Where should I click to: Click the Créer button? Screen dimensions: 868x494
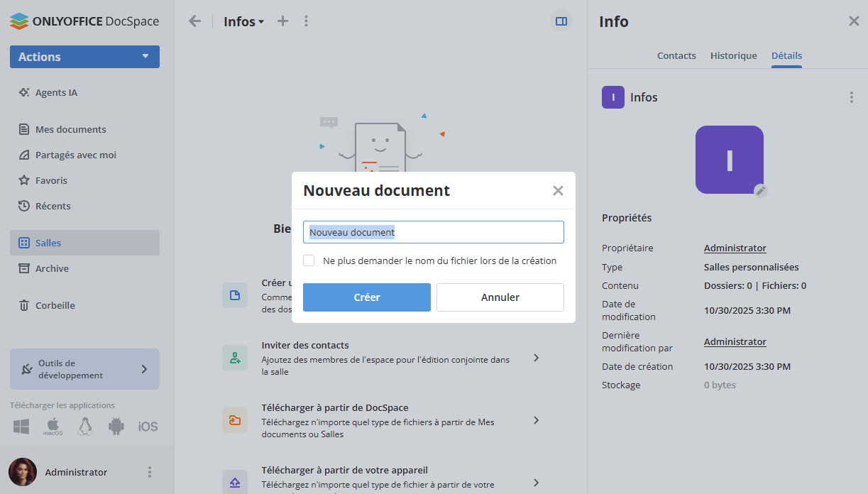(366, 297)
